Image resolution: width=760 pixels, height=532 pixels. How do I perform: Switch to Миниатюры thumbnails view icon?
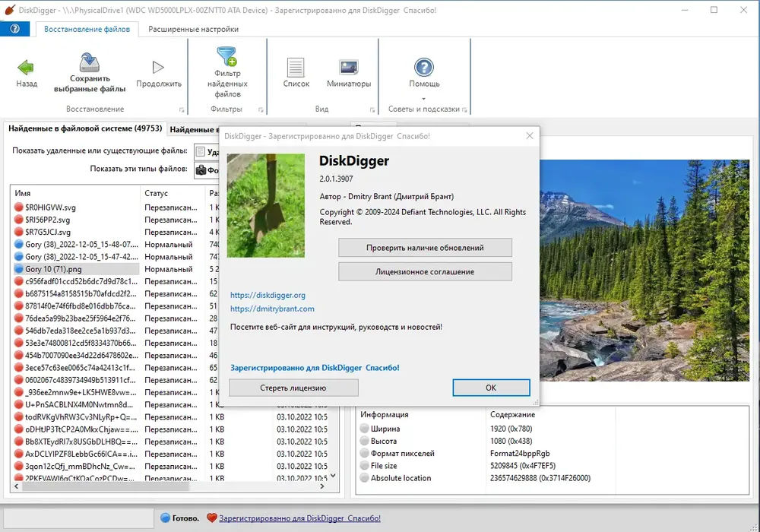point(349,68)
